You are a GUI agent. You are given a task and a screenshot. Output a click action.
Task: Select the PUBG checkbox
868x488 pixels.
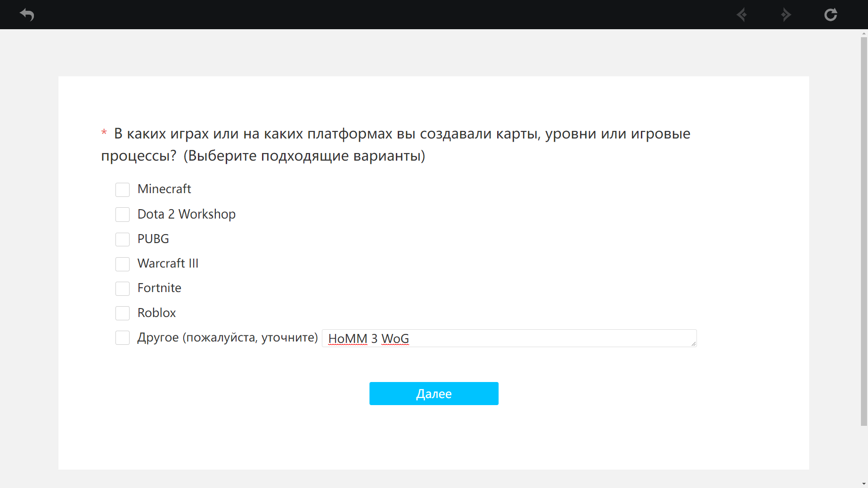[x=123, y=239]
